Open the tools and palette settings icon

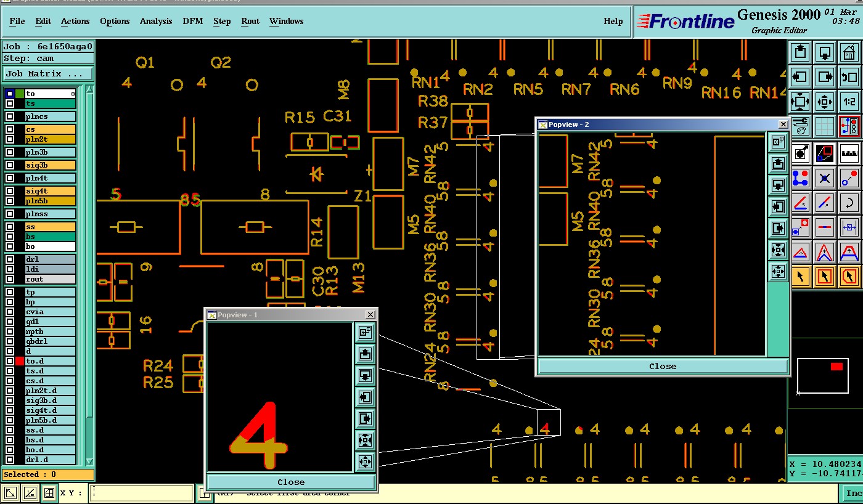[800, 127]
